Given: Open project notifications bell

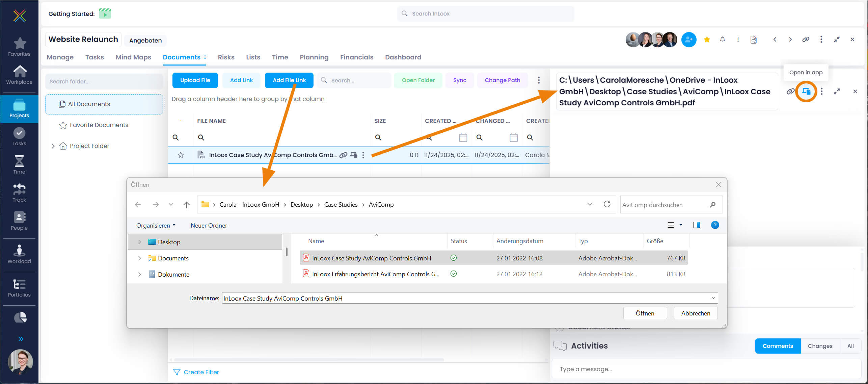Looking at the screenshot, I should pyautogui.click(x=722, y=40).
